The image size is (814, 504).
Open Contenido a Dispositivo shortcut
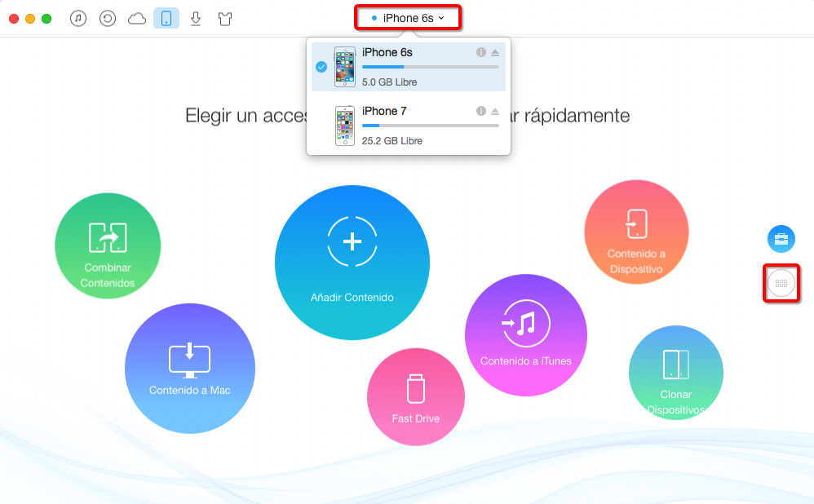(x=636, y=232)
